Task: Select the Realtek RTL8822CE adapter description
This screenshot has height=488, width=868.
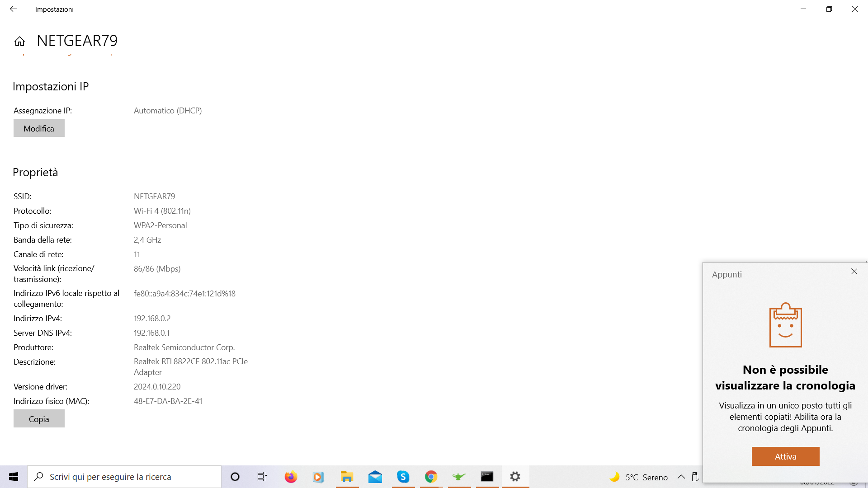Action: tap(191, 367)
